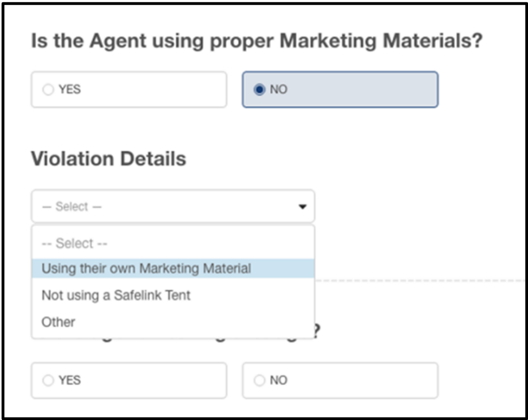The width and height of the screenshot is (528, 420).
Task: Click the selected NO radio circle for Marketing Materials
Action: coord(259,89)
